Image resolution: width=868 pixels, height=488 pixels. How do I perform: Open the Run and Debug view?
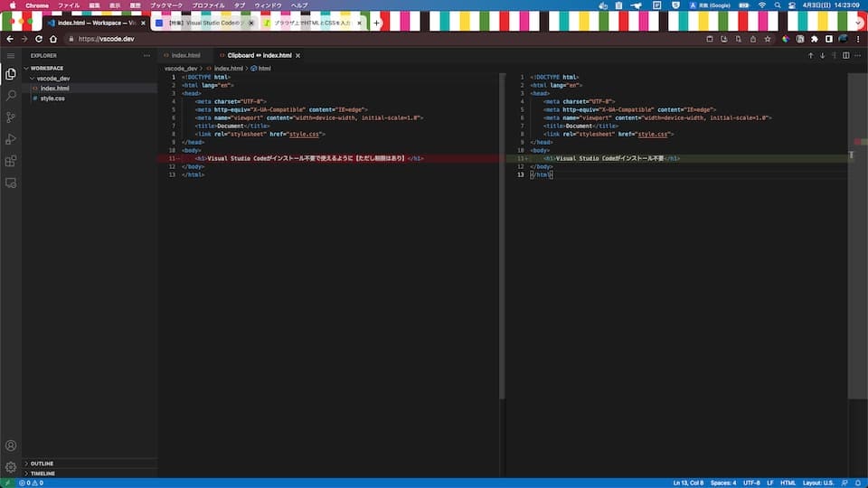(x=11, y=139)
